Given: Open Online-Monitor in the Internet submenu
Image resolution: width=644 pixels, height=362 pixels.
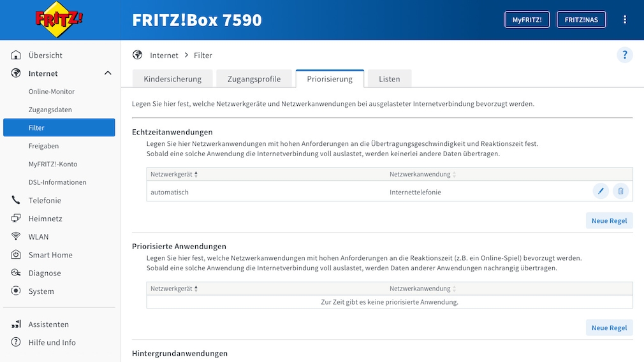Looking at the screenshot, I should (x=52, y=92).
